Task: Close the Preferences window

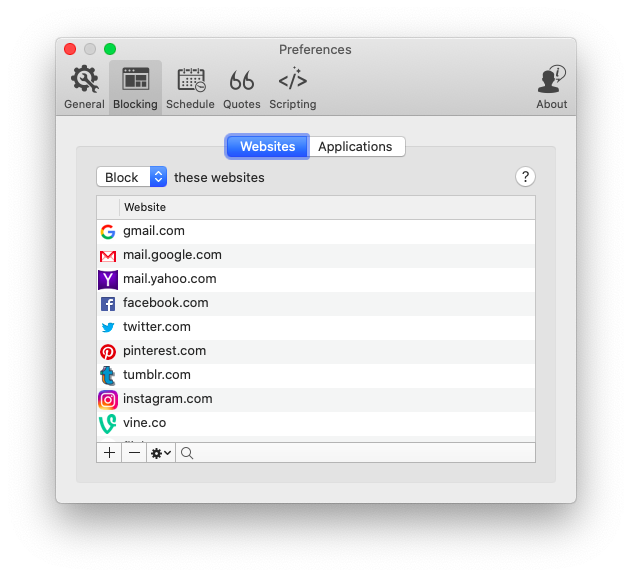Action: pyautogui.click(x=70, y=49)
